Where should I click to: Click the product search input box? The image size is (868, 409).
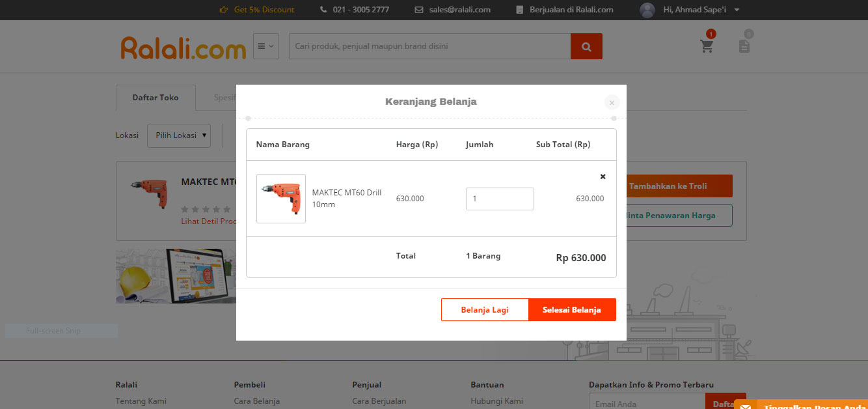click(x=429, y=46)
